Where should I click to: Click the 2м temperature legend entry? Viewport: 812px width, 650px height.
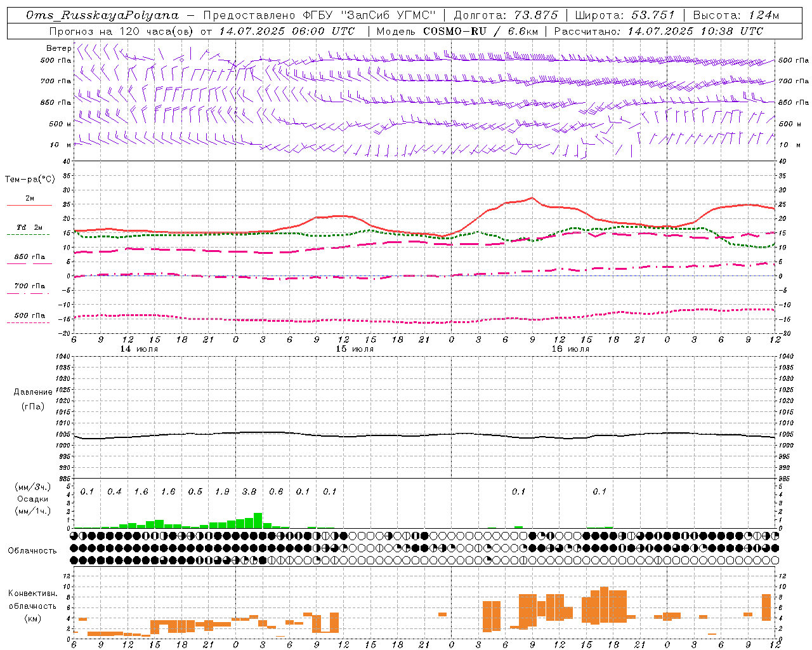coord(30,198)
